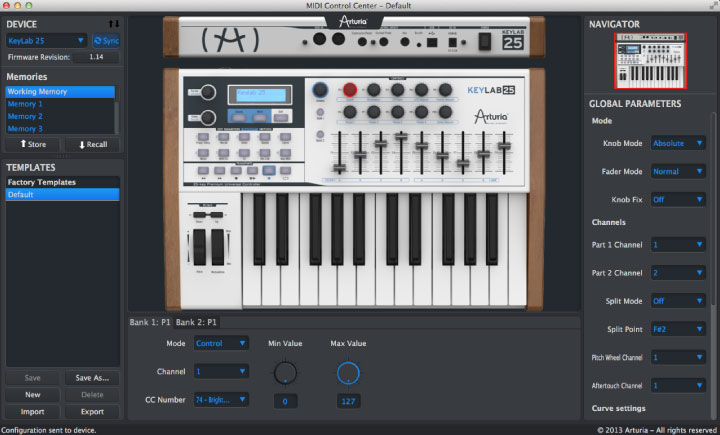Open the Split Mode dropdown
Viewport: 720px width, 435px height.
[x=678, y=301]
